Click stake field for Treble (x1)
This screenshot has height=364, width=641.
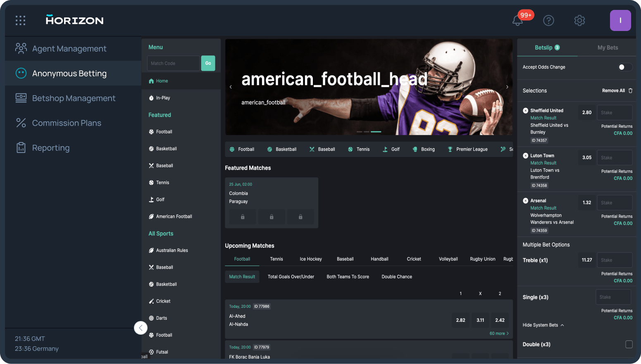615,260
